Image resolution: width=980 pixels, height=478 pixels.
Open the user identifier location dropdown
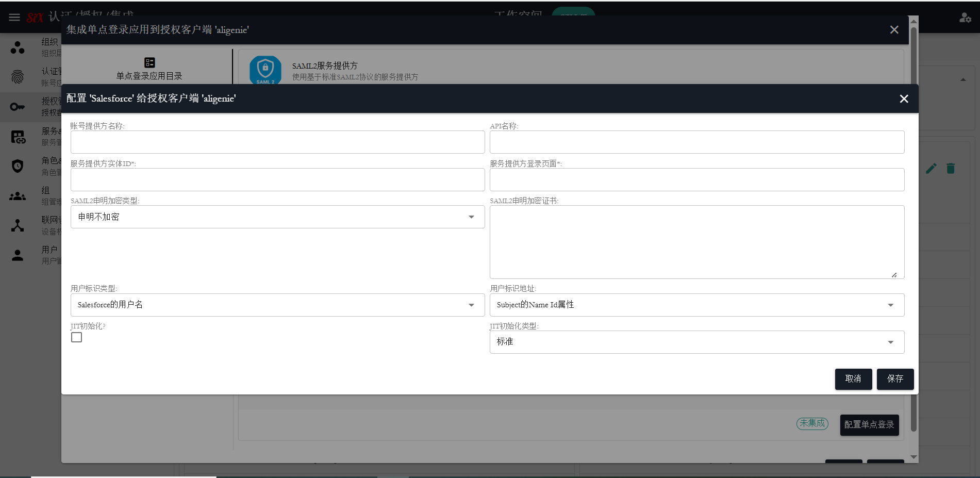pyautogui.click(x=697, y=305)
